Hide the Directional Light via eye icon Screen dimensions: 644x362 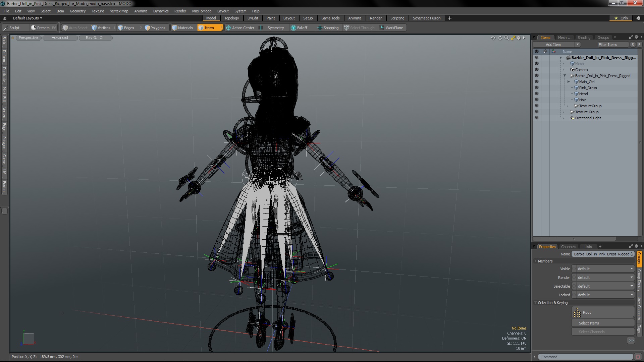(536, 118)
